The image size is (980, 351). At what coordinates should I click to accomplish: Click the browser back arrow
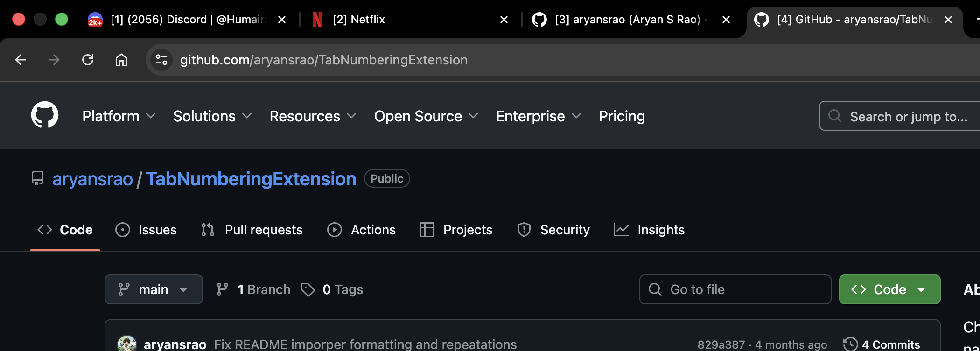(x=21, y=60)
